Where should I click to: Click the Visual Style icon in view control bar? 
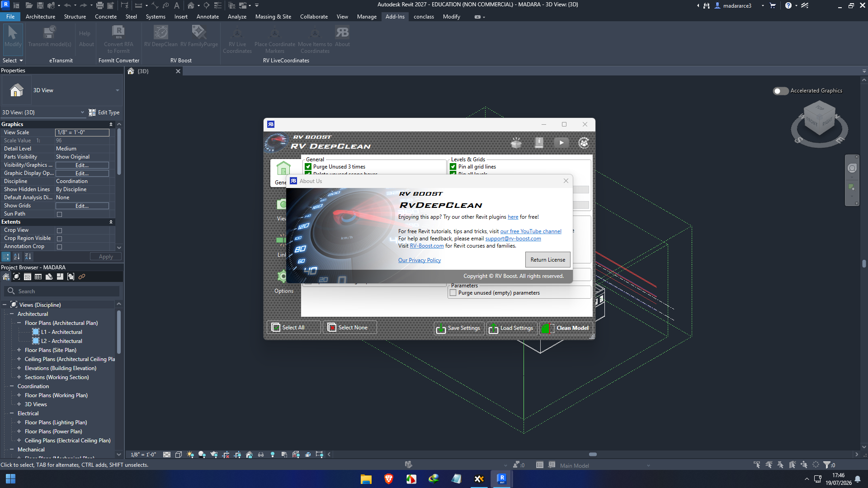click(x=179, y=455)
